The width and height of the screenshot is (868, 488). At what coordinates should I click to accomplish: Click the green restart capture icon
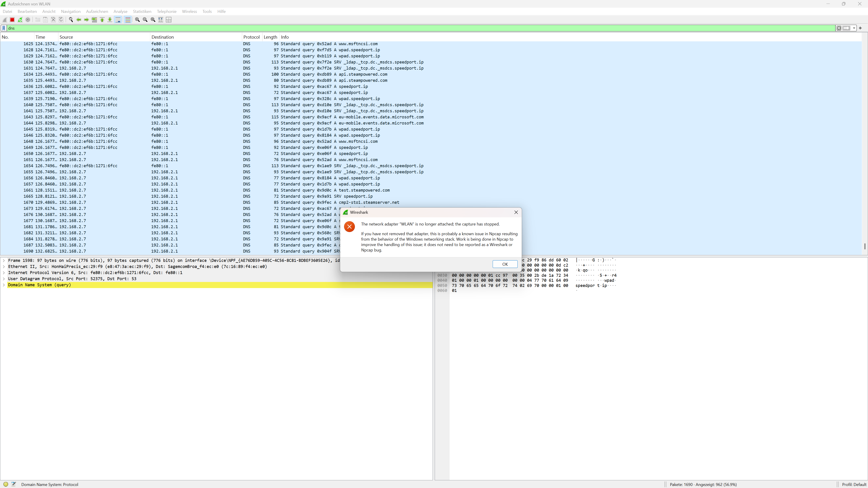click(x=20, y=20)
